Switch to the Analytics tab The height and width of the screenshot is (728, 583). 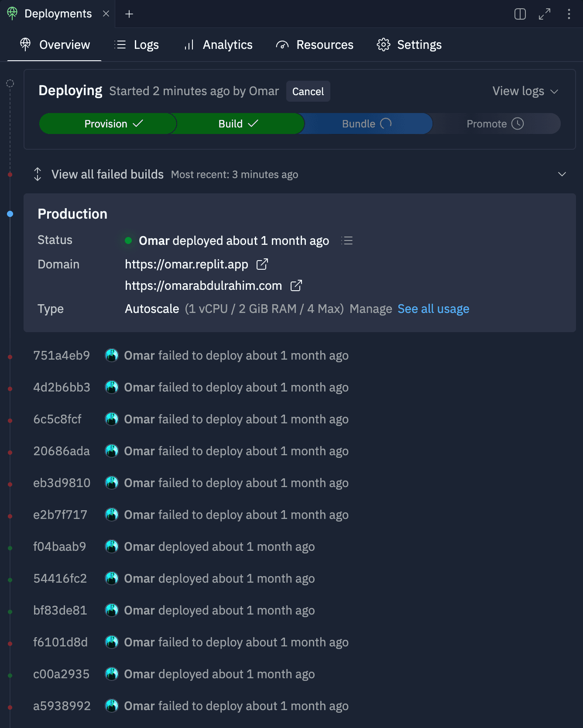pos(218,45)
